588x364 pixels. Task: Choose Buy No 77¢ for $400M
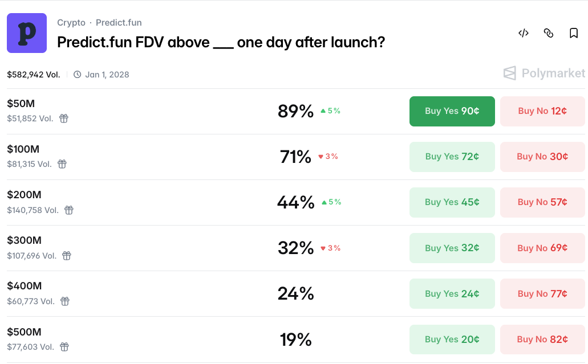tap(542, 294)
